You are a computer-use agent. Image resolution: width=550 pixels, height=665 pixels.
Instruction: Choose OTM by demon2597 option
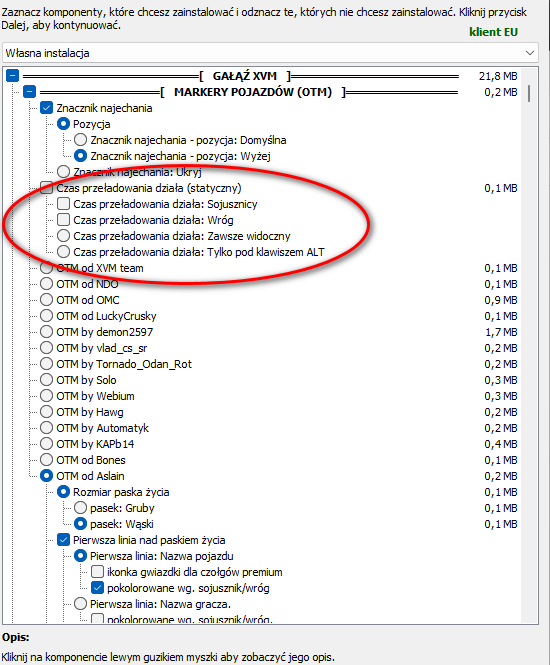[x=47, y=332]
